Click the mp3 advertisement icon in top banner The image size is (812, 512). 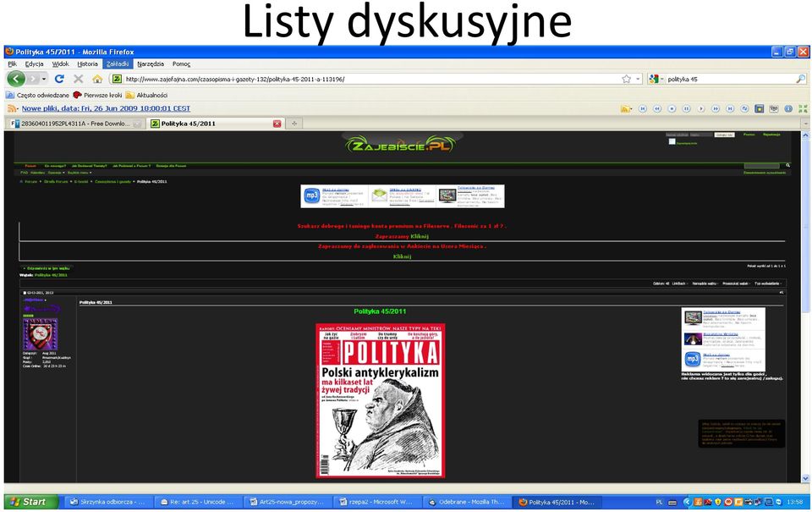312,195
